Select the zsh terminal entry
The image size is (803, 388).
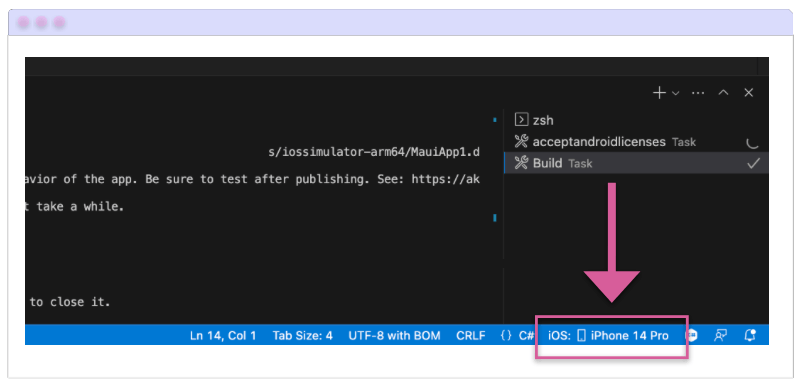(636, 120)
